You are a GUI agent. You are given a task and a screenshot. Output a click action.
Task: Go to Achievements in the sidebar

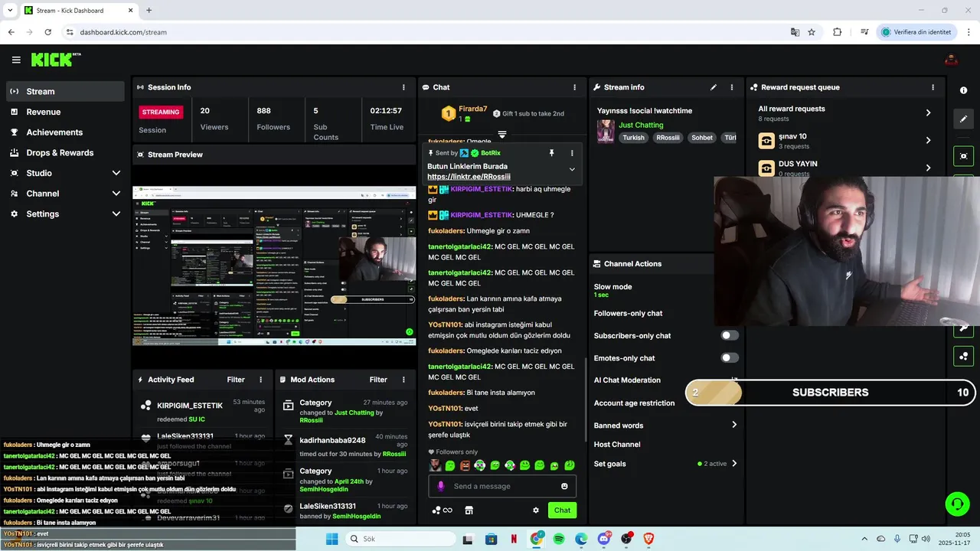tap(65, 132)
